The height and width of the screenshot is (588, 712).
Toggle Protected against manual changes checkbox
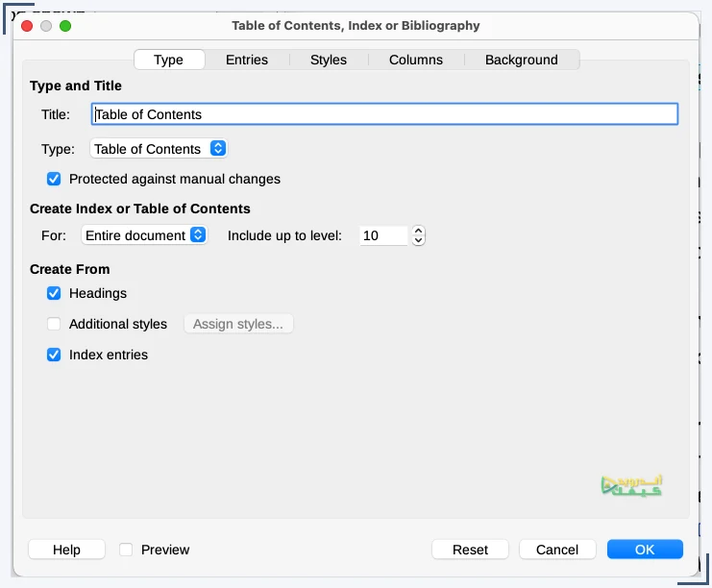[x=54, y=179]
